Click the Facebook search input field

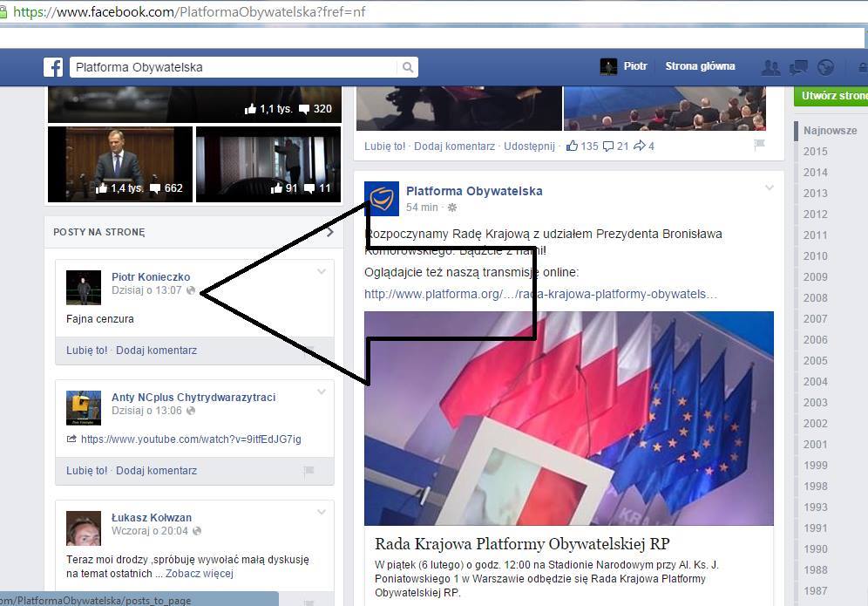(x=234, y=67)
